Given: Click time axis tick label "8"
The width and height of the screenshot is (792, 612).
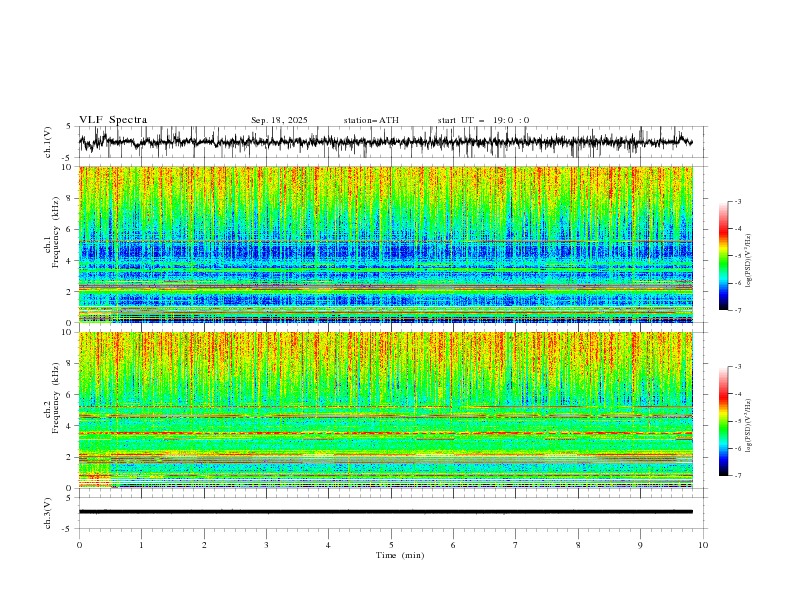Looking at the screenshot, I should (578, 545).
